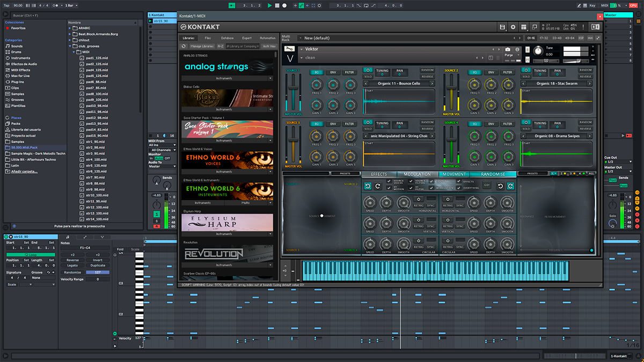The image size is (644, 362).
Task: Click the play button in the transport bar
Action: (x=269, y=5)
